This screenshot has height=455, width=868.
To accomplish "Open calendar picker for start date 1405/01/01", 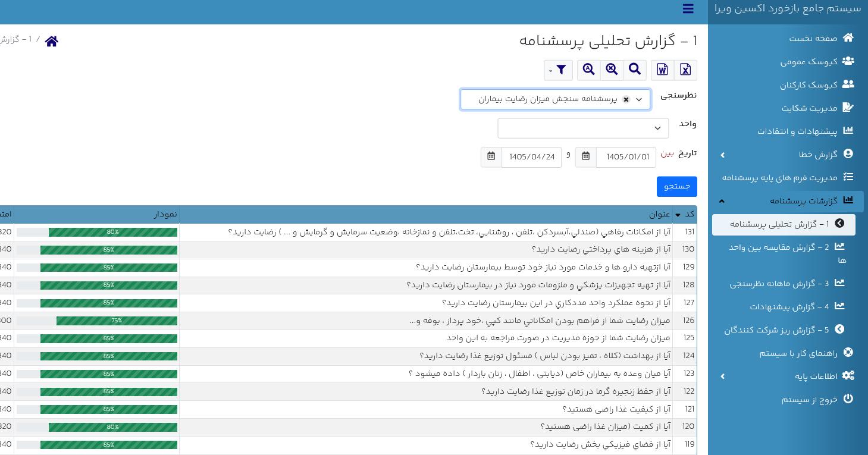I will [x=586, y=157].
